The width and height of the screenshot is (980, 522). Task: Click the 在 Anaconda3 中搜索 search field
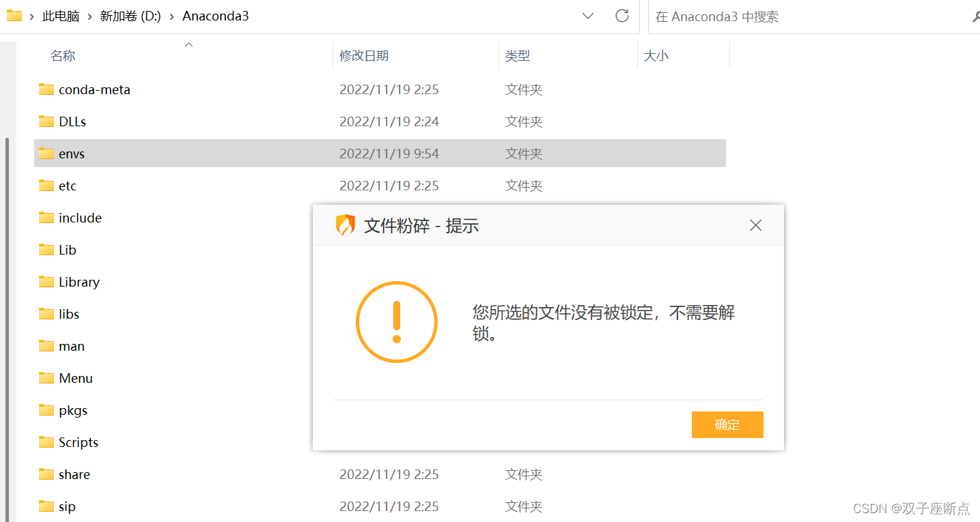coord(751,16)
